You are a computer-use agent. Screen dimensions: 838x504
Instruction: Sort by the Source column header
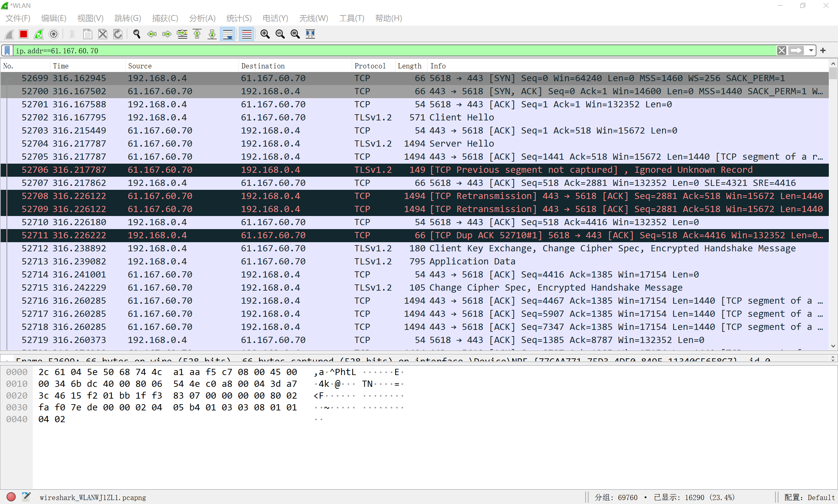point(182,66)
